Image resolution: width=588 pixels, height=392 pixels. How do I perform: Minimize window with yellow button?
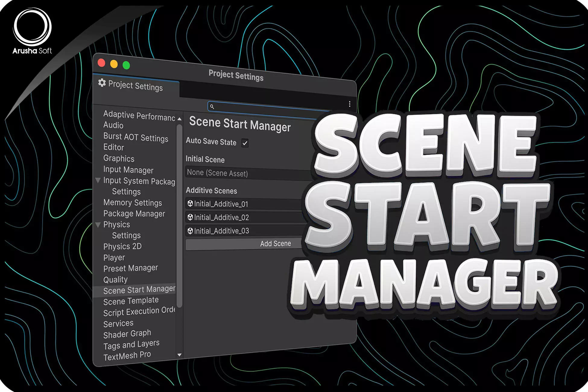point(114,64)
